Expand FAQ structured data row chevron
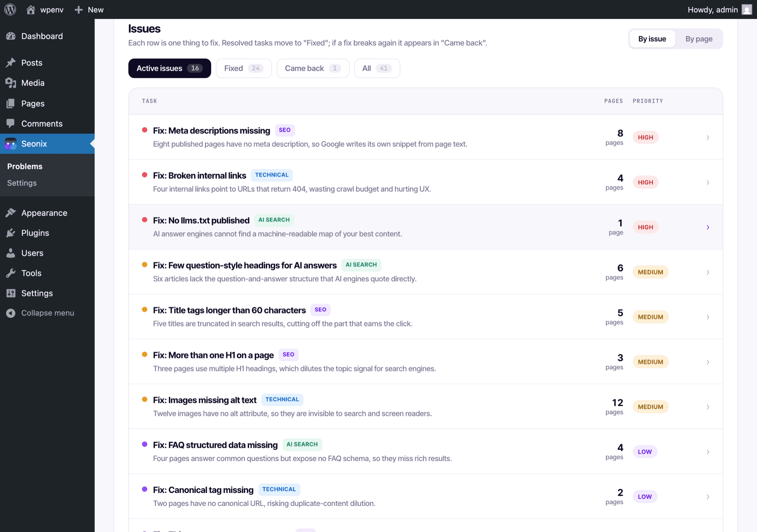 click(707, 452)
